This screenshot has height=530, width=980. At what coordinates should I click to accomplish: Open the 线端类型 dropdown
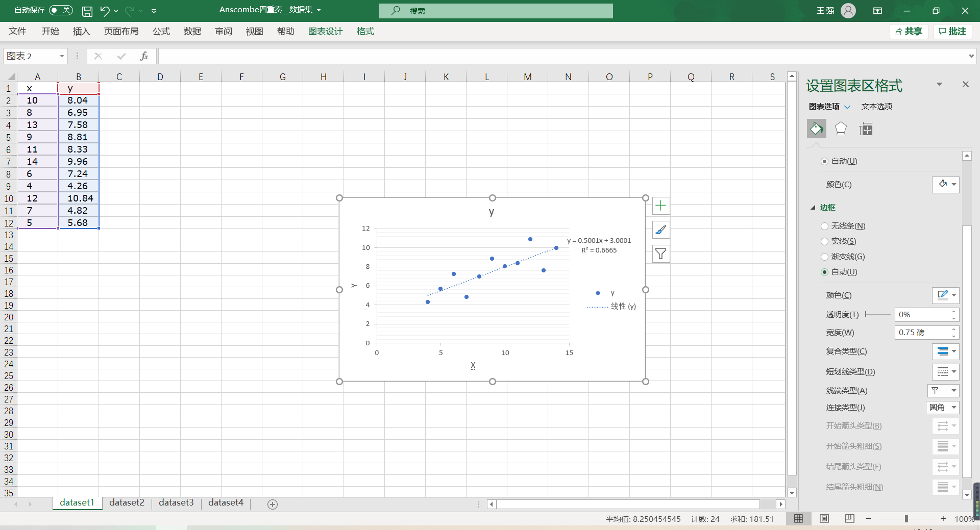coord(943,391)
